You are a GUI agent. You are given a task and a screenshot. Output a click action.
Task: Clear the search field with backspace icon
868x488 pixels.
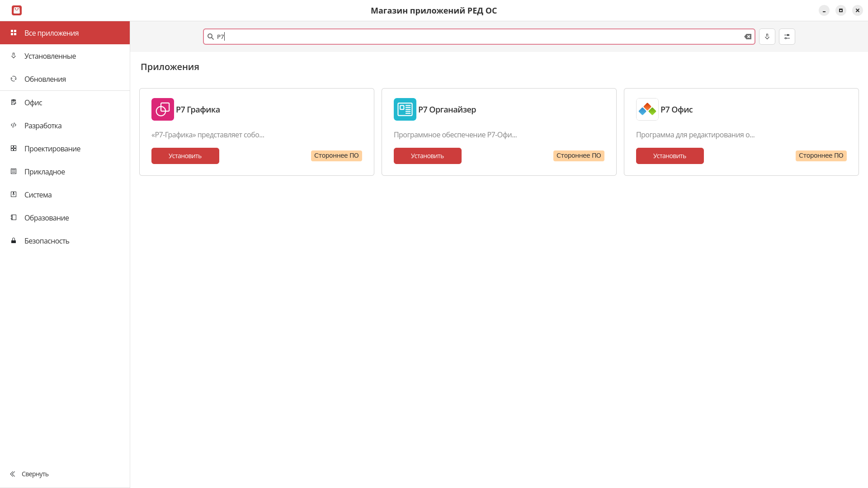point(748,37)
